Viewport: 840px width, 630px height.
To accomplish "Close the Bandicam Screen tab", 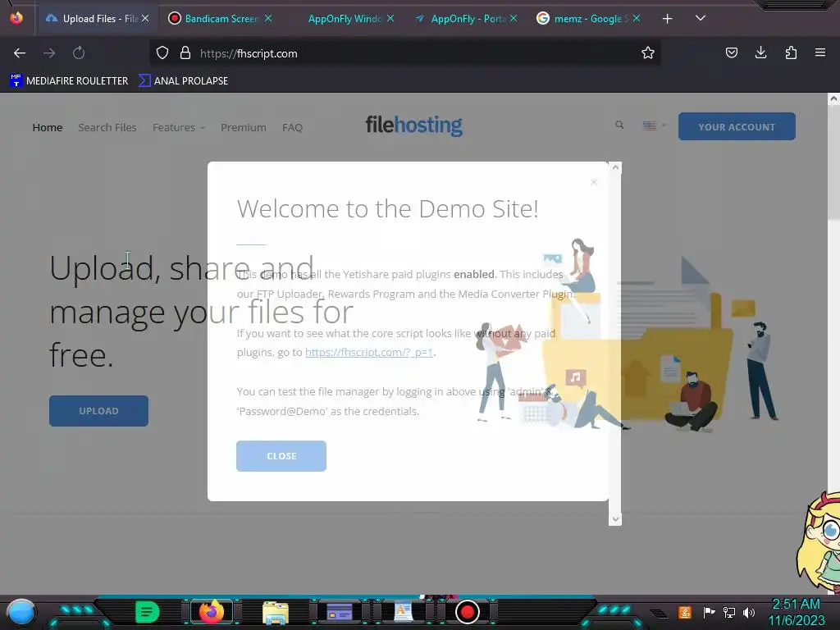I will pyautogui.click(x=268, y=18).
